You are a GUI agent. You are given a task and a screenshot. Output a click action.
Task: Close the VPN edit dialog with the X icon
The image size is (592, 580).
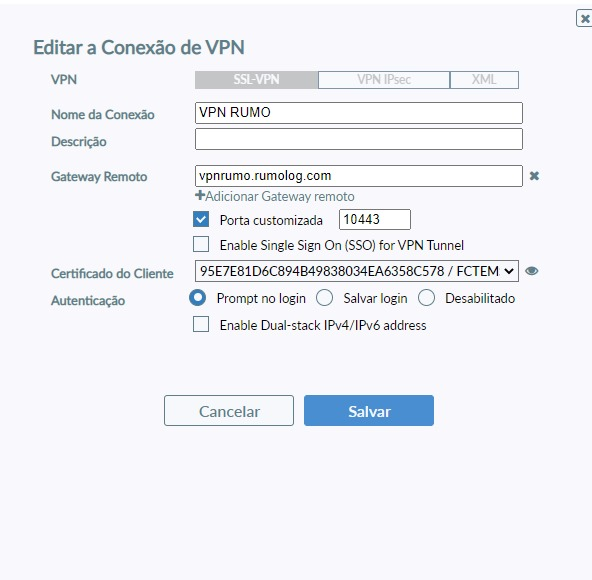(x=584, y=19)
